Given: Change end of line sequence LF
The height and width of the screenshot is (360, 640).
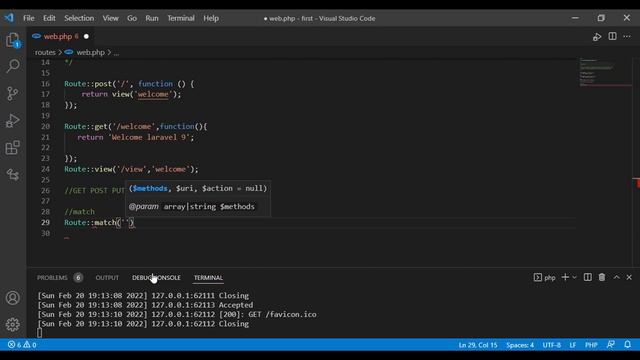Looking at the screenshot, I should [x=573, y=345].
